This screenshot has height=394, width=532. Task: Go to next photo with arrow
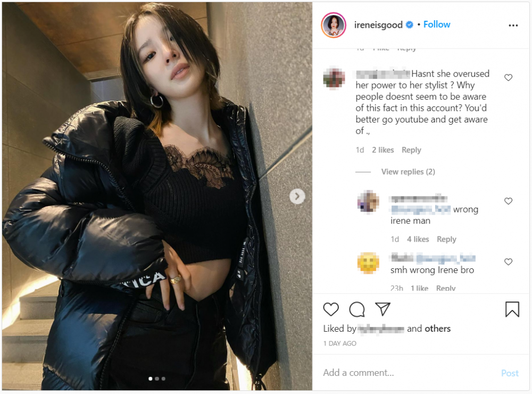click(x=297, y=196)
